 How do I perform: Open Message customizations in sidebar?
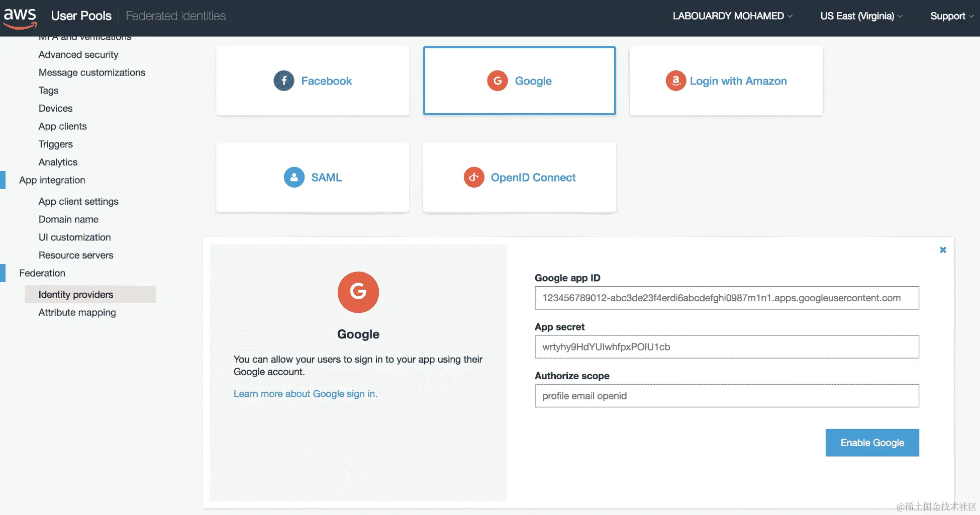point(92,72)
